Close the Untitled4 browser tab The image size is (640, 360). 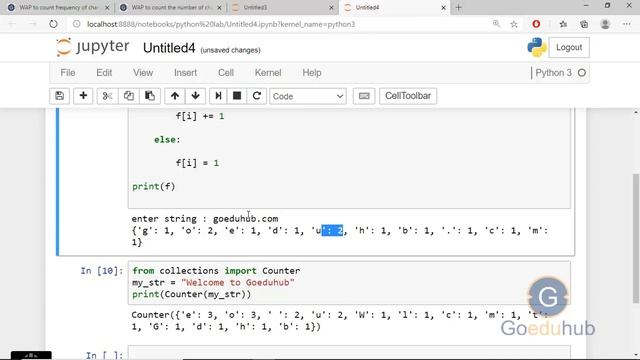444,7
